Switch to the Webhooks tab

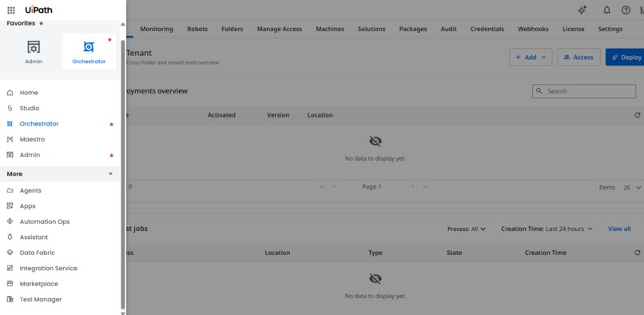pos(533,29)
